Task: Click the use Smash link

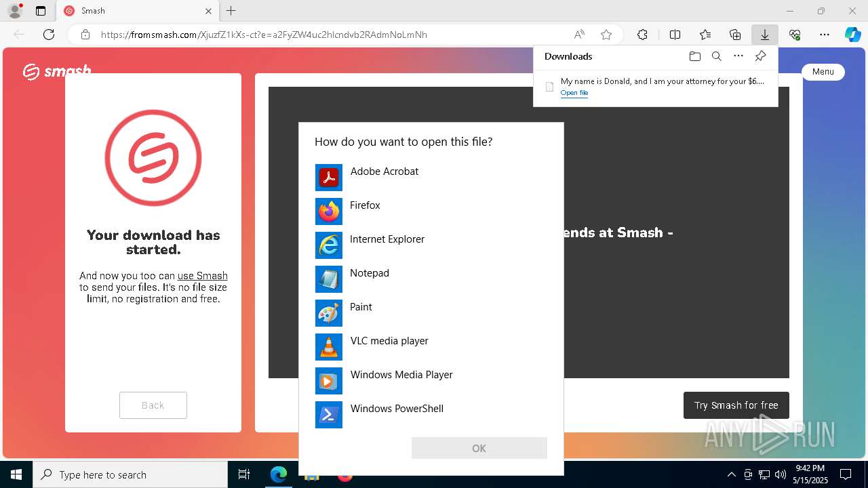Action: [x=203, y=276]
